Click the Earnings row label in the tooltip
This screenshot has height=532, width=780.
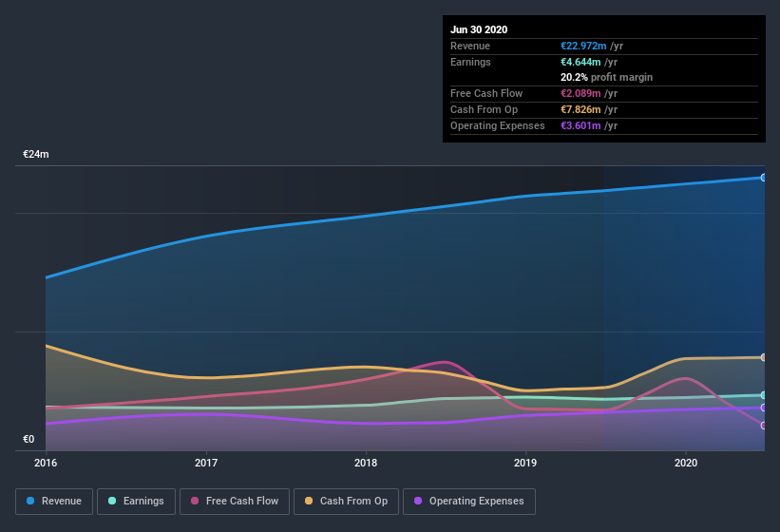[470, 62]
